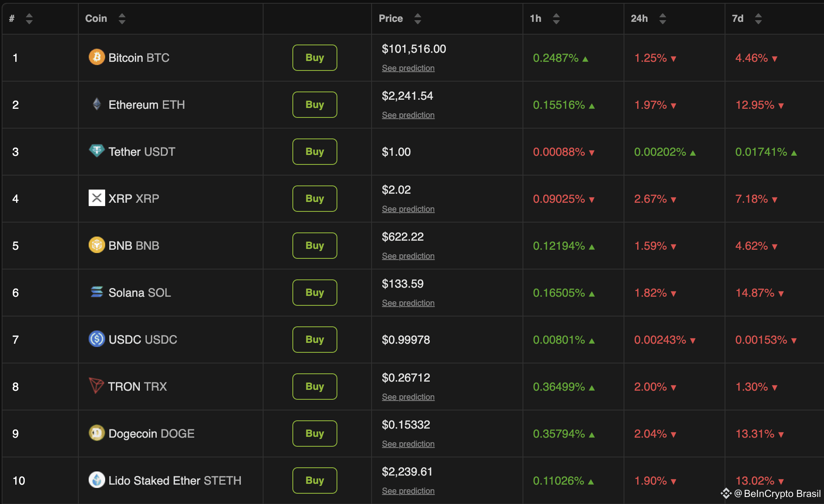
Task: Sort table by rank number column
Action: pos(29,19)
